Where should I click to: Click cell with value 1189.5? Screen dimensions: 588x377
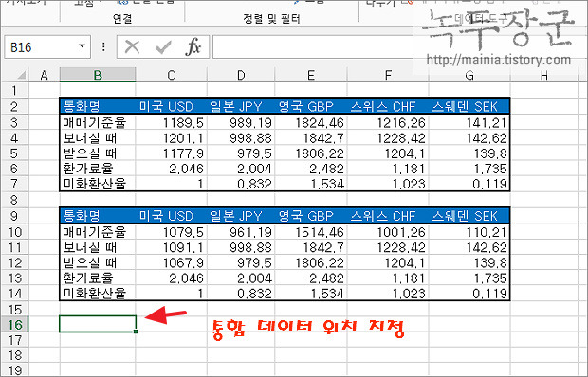click(171, 122)
